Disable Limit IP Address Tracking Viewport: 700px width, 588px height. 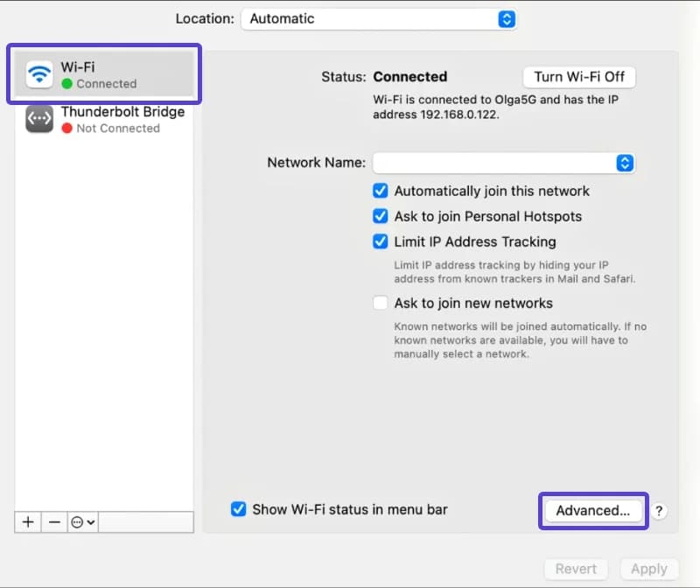(381, 241)
